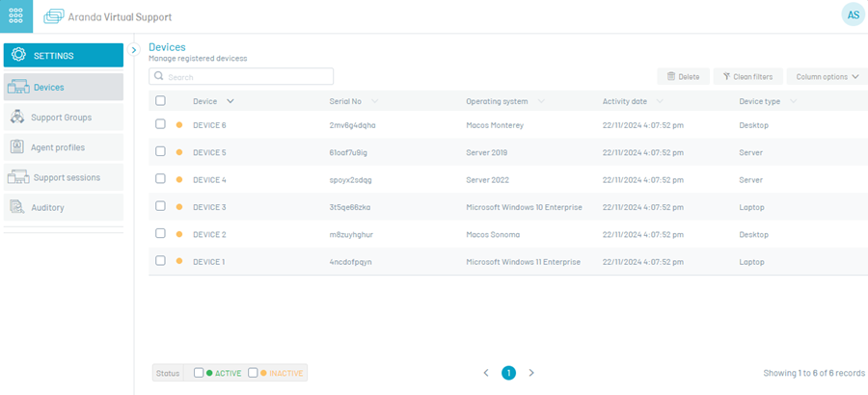Image resolution: width=868 pixels, height=395 pixels.
Task: Open the Auditory section
Action: (63, 207)
